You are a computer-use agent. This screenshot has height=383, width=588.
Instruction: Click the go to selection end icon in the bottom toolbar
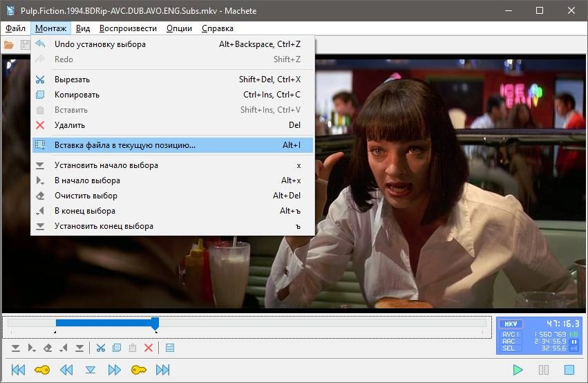pyautogui.click(x=64, y=348)
